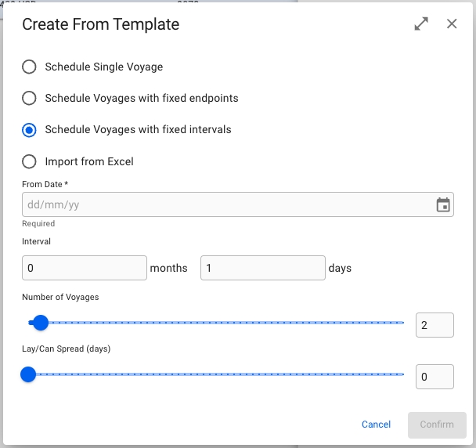
Task: Click the Lay/Can Spread slider handle
Action: 28,374
